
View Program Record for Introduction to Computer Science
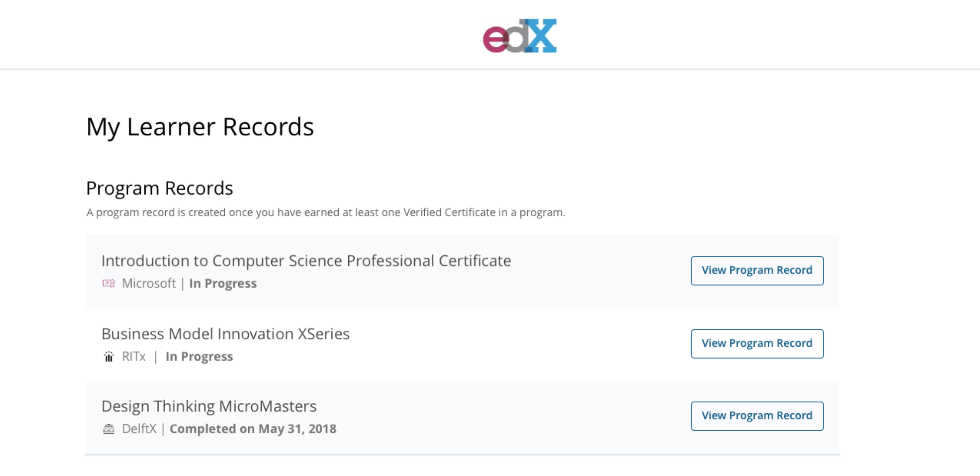pos(756,270)
